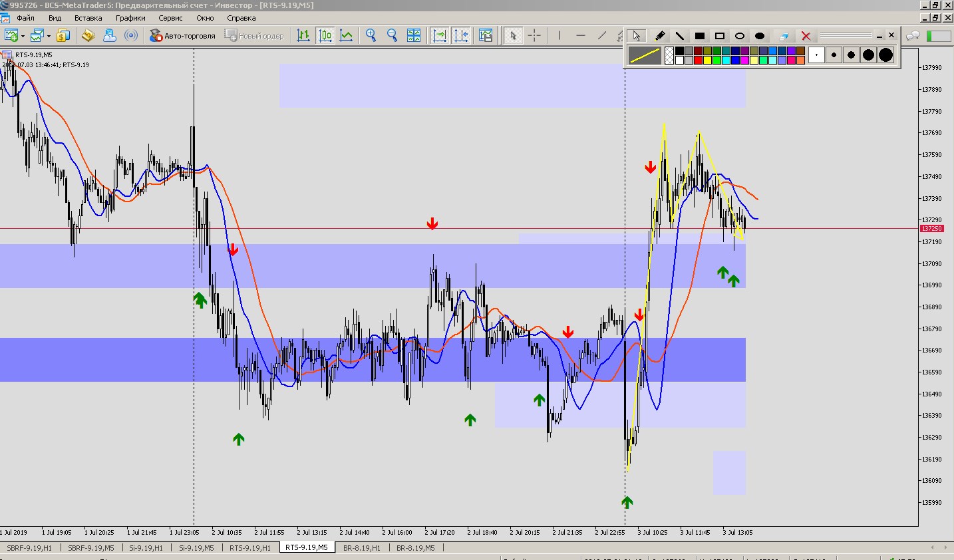This screenshot has width=954, height=560.
Task: Open the Сервис menu
Action: [170, 18]
